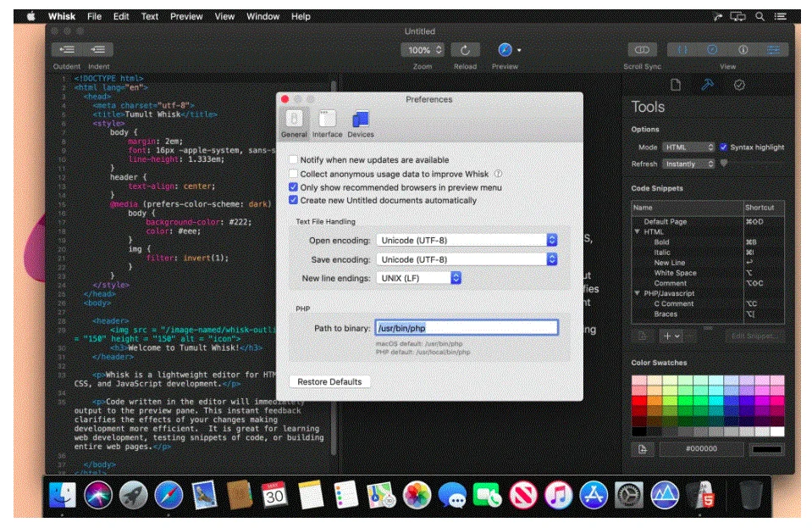Enable Notify when new updates are available
Screen dimensions: 812x528
[293, 159]
